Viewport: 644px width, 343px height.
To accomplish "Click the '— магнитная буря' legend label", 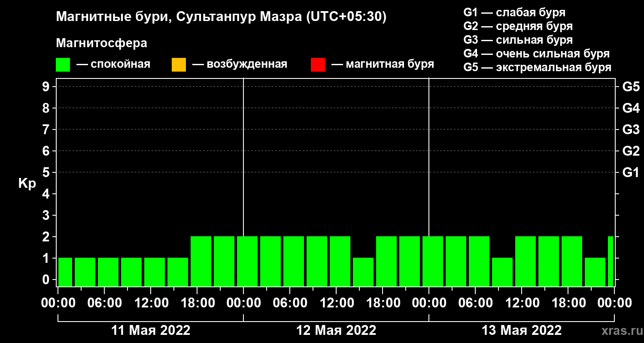I will [x=383, y=65].
